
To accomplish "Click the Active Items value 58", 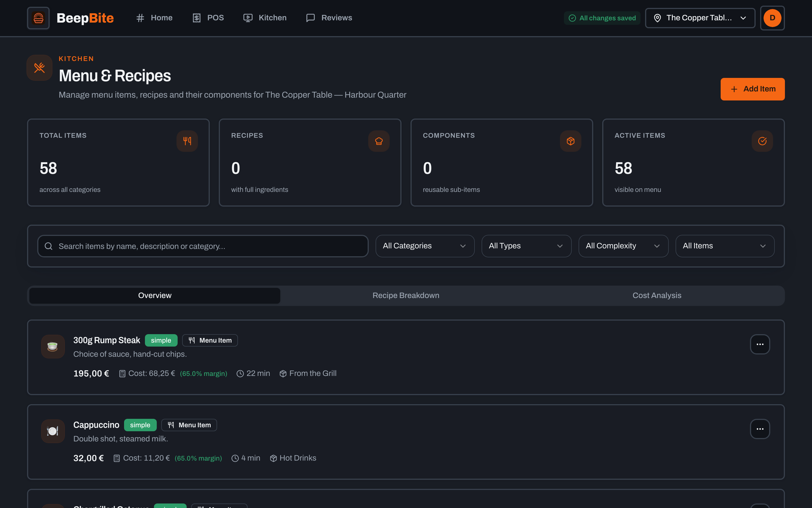I will pos(623,168).
